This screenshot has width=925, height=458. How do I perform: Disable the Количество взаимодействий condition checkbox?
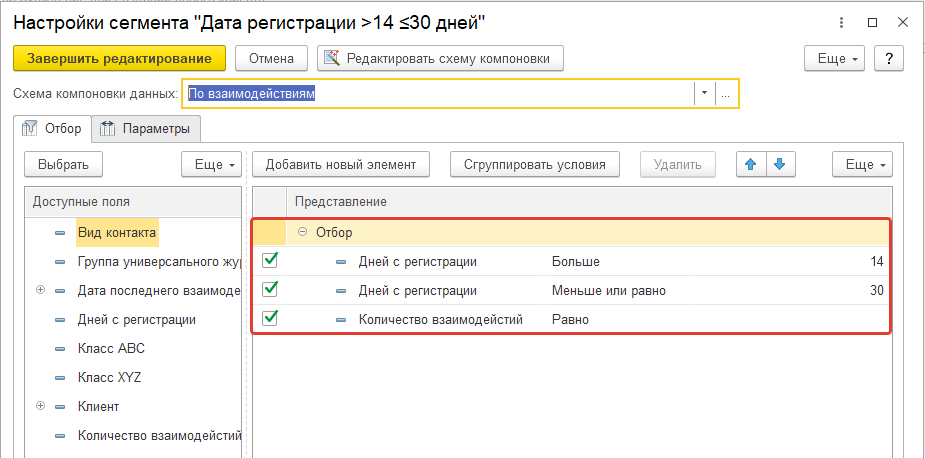pyautogui.click(x=269, y=319)
